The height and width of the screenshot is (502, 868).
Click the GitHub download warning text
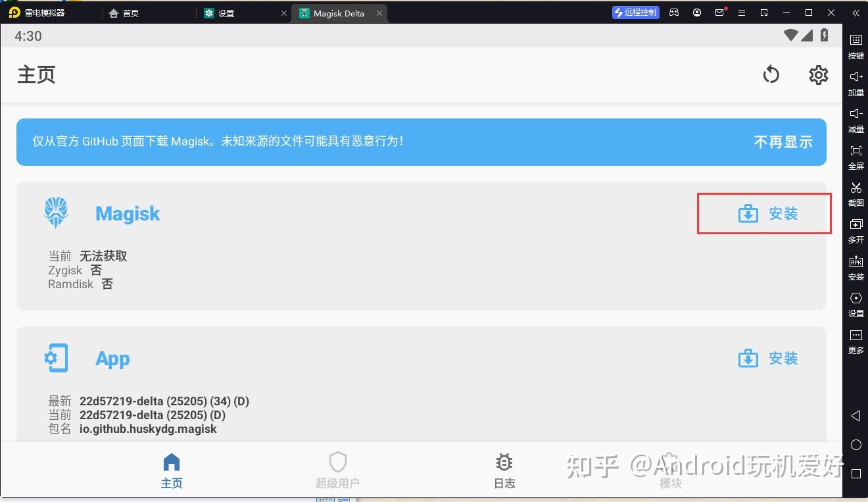click(x=218, y=141)
